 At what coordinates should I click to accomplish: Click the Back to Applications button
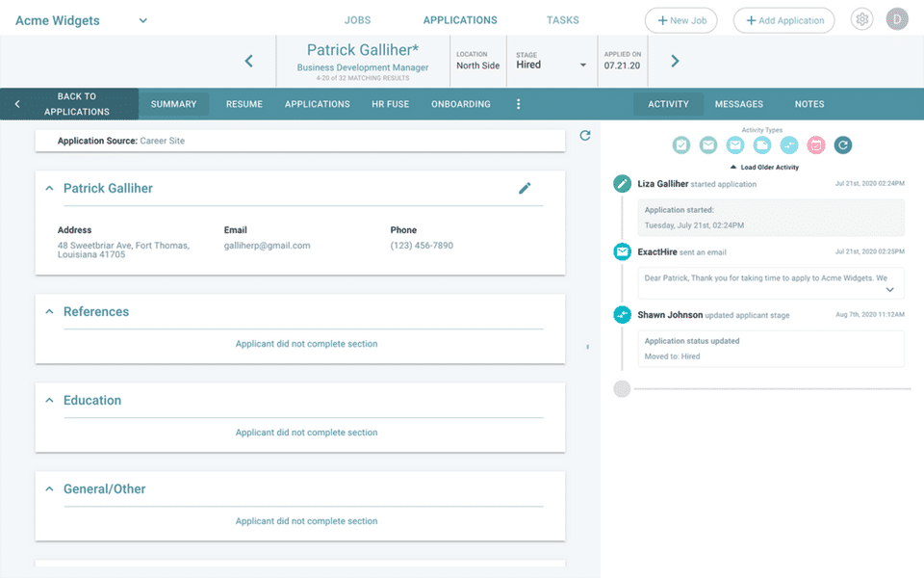(x=69, y=104)
